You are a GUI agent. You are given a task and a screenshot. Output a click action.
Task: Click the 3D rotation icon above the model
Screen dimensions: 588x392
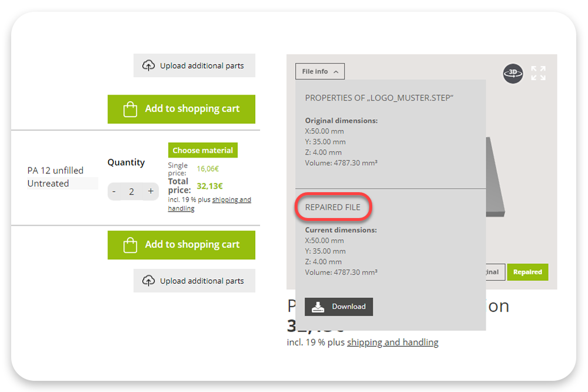tap(513, 73)
